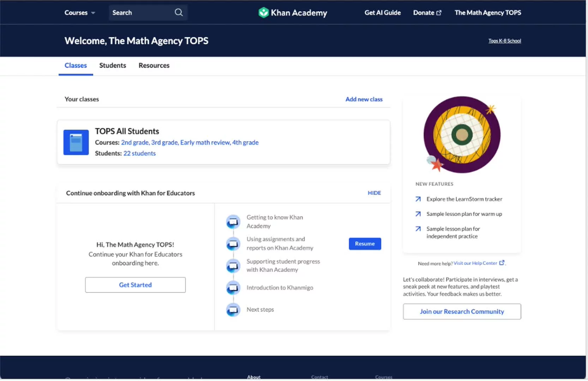Click the Next steps step icon
Image resolution: width=588 pixels, height=381 pixels.
coord(233,310)
